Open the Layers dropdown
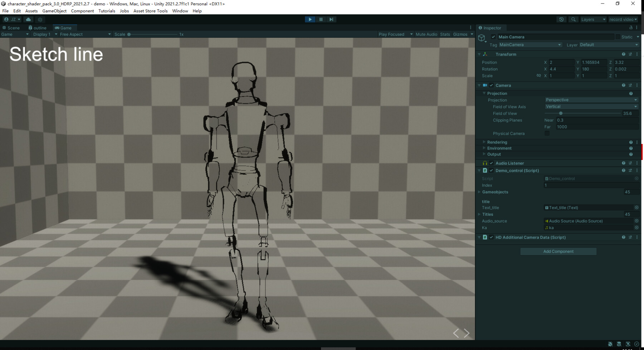Image resolution: width=644 pixels, height=350 pixels. point(593,19)
